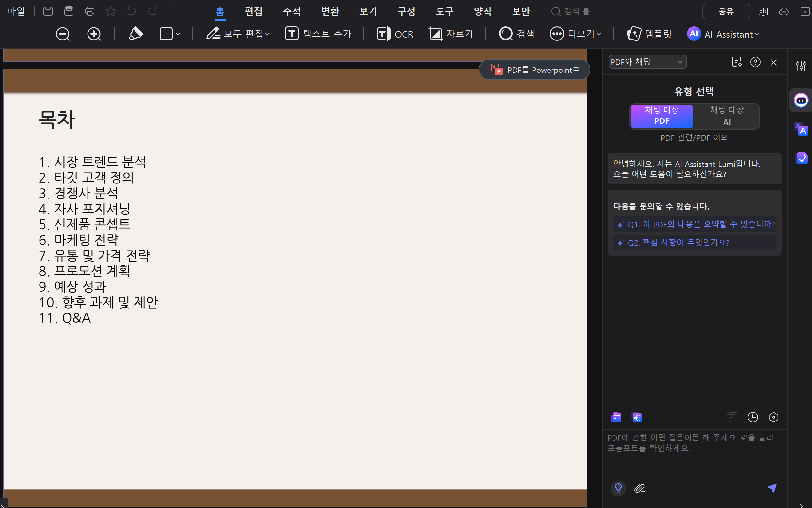
Task: Click the batch print stack icon
Action: coord(69,11)
